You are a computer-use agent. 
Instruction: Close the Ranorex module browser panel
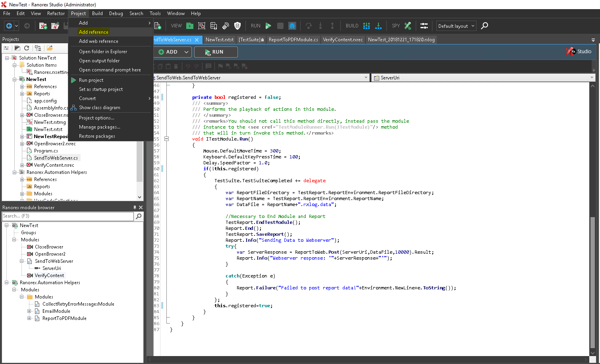pos(141,208)
